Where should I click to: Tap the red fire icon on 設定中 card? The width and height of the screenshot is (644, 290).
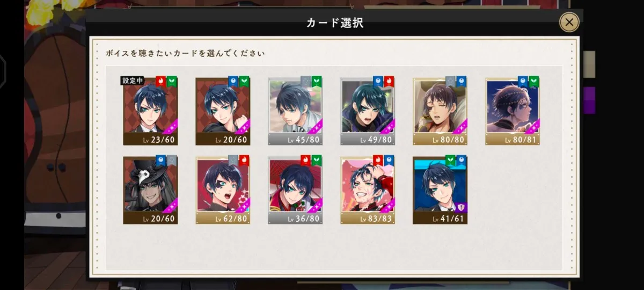pyautogui.click(x=160, y=81)
